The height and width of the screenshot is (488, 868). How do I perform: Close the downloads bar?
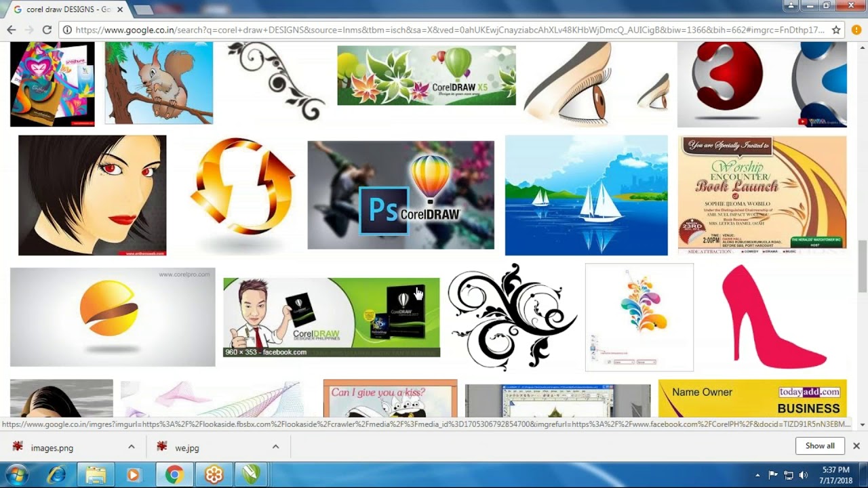(856, 446)
